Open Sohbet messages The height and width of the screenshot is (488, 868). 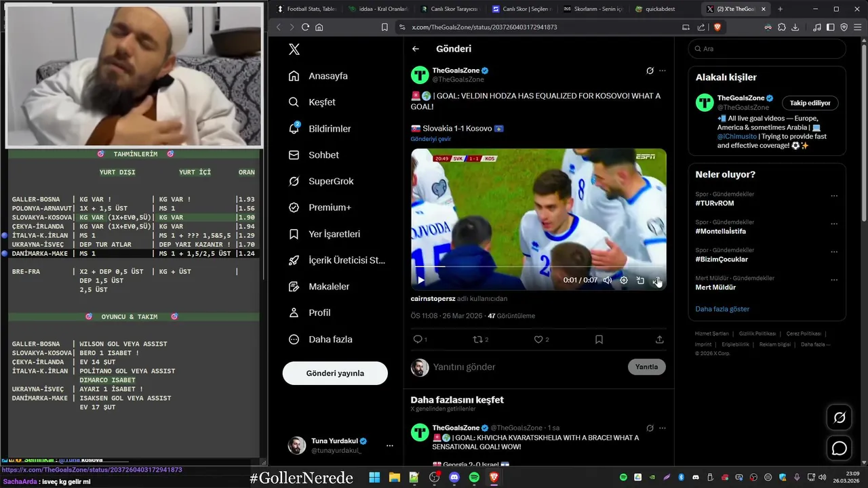tap(313, 155)
